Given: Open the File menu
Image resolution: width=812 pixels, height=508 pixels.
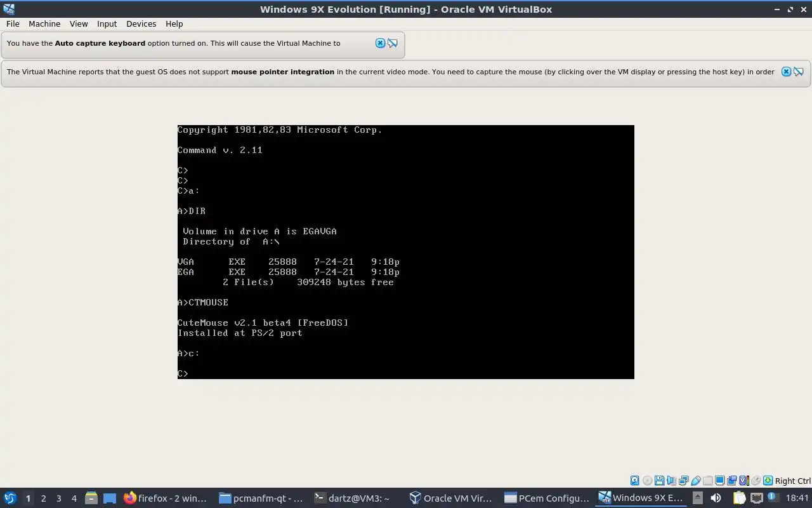Looking at the screenshot, I should point(13,23).
